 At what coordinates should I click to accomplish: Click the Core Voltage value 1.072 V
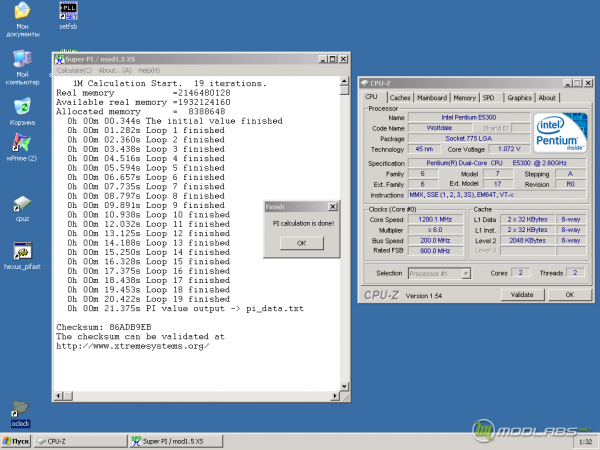[509, 149]
